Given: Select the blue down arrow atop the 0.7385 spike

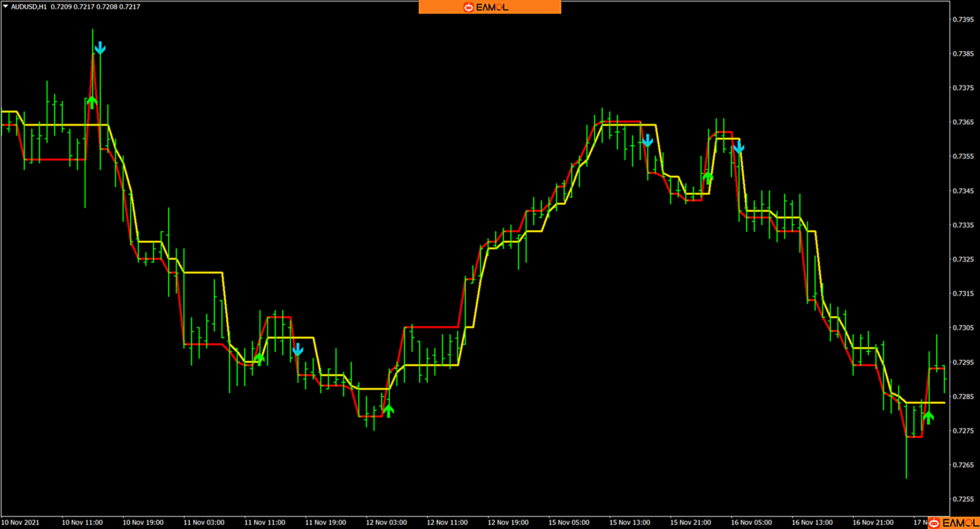Looking at the screenshot, I should point(100,48).
